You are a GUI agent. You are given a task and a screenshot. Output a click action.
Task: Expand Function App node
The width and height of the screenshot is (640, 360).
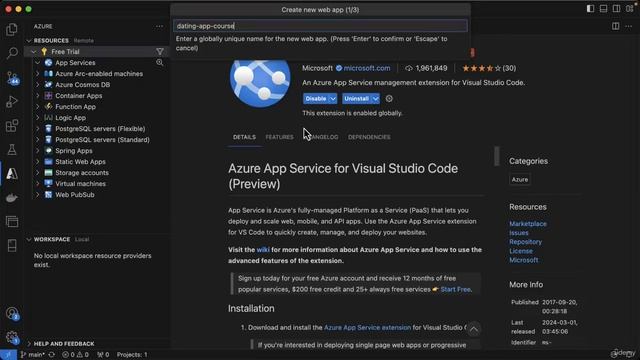pyautogui.click(x=38, y=107)
